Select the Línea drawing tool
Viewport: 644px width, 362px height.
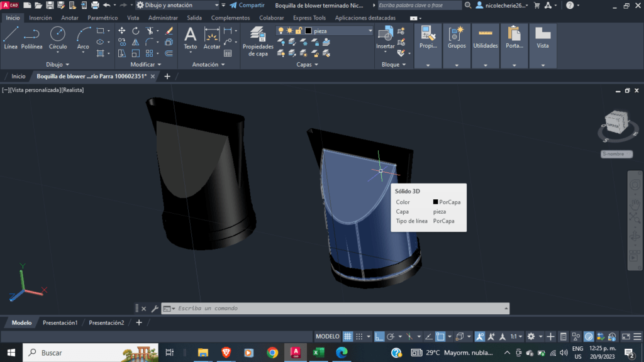click(11, 38)
